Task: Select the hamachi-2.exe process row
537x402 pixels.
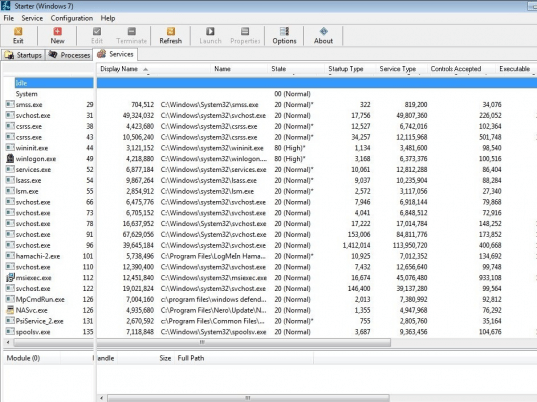Action: tap(48, 256)
